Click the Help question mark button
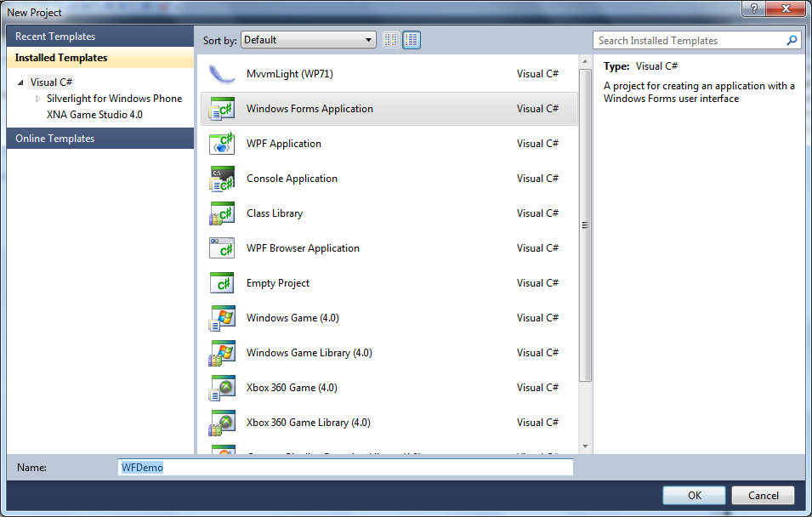This screenshot has width=812, height=517. pyautogui.click(x=753, y=9)
